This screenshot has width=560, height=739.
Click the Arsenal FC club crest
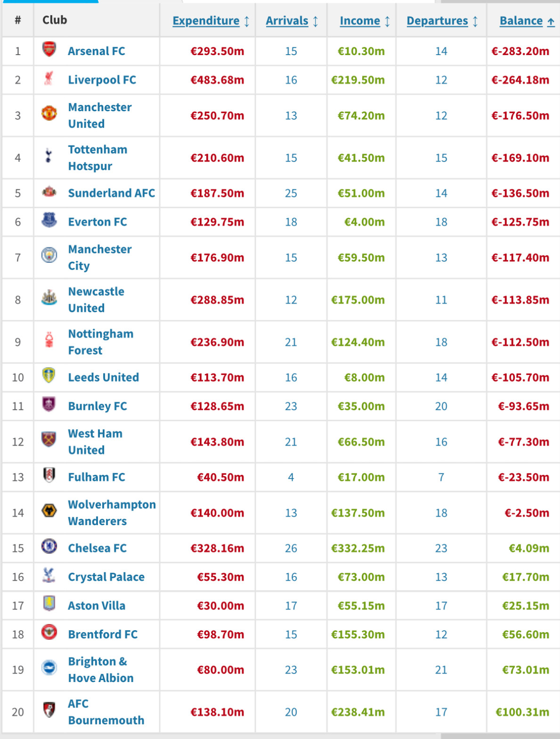tap(49, 49)
